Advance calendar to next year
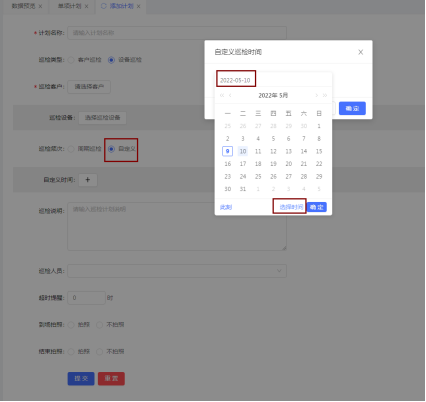This screenshot has height=402, width=426. click(325, 95)
